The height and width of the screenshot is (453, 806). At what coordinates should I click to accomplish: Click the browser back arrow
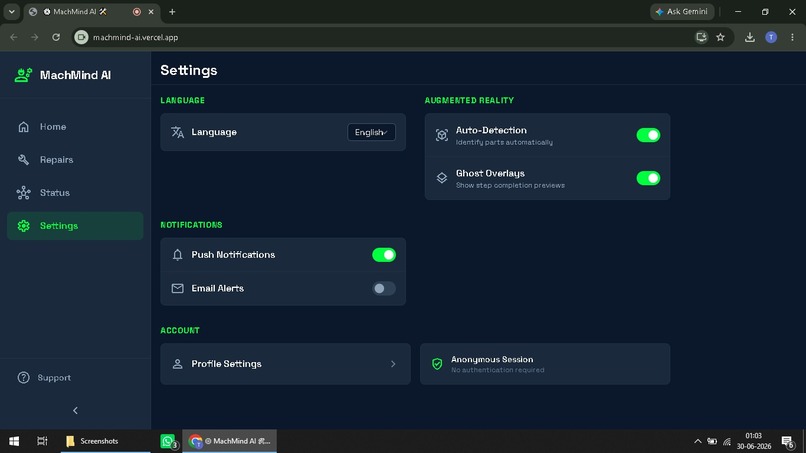click(x=14, y=37)
